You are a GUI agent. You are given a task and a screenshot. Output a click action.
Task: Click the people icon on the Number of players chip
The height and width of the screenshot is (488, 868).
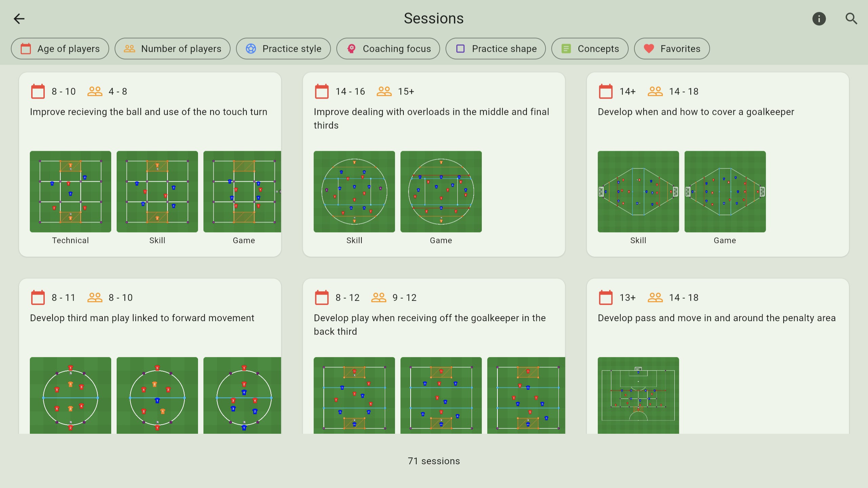pyautogui.click(x=129, y=49)
